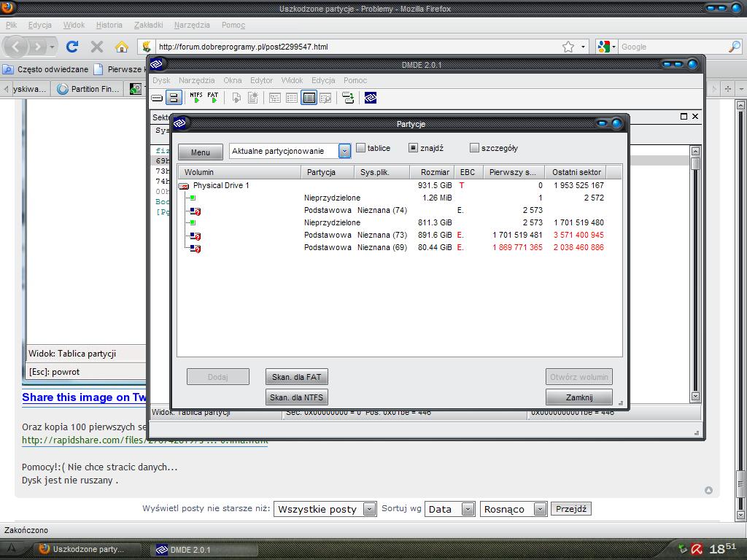Click the list view icon in DMDE toolbar
747x560 pixels.
pyautogui.click(x=292, y=98)
